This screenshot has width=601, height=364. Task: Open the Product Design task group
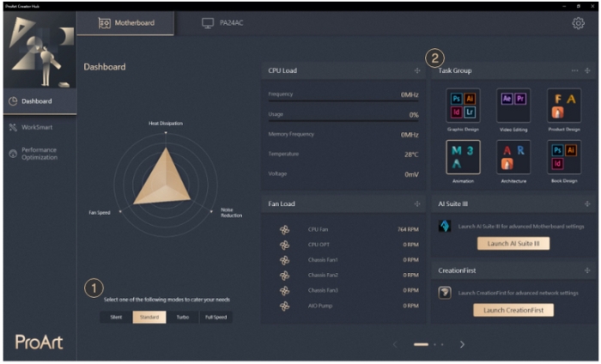564,106
